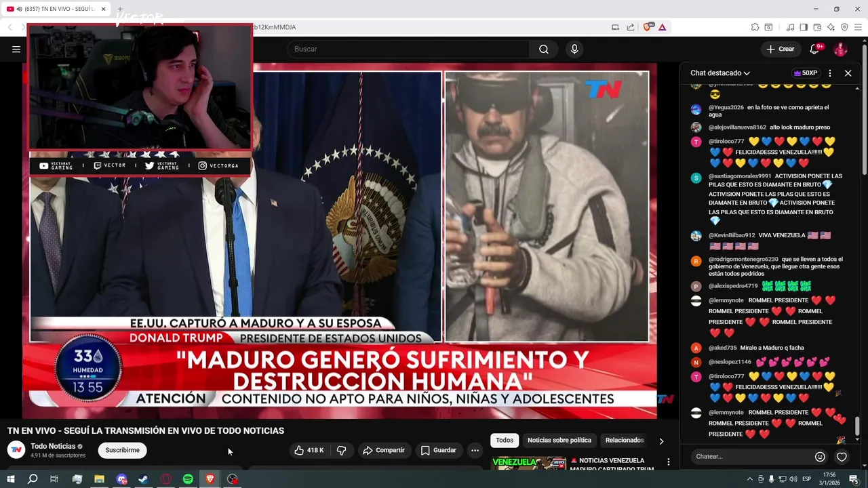Open live chat three-dot options
Viewport: 868px width, 488px height.
pos(830,73)
